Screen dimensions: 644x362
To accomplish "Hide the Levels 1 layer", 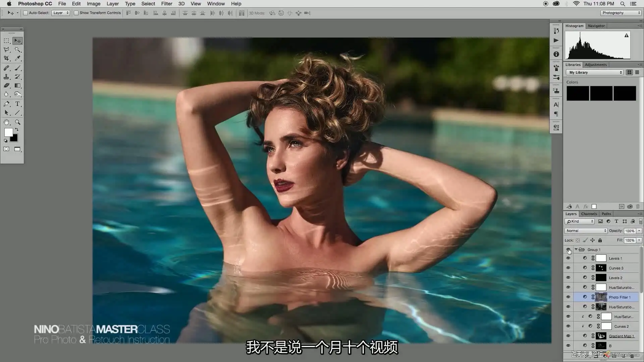I will (x=568, y=258).
